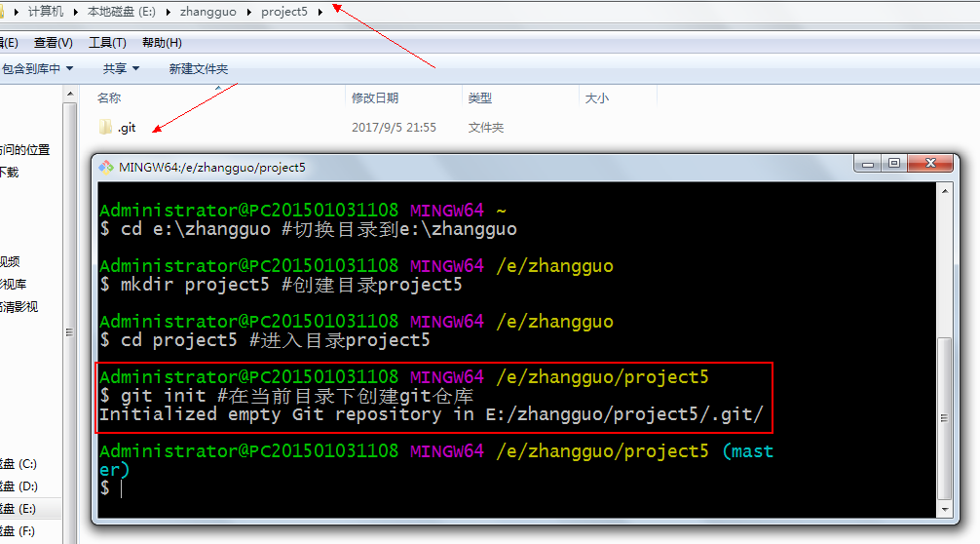Open the 帮助(H) menu

tap(162, 42)
